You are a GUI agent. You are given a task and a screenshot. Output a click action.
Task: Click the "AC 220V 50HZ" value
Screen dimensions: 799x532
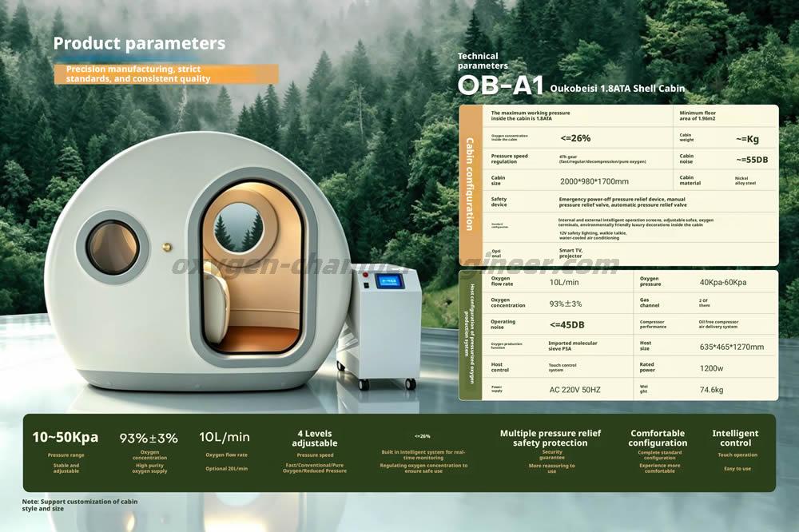point(574,390)
